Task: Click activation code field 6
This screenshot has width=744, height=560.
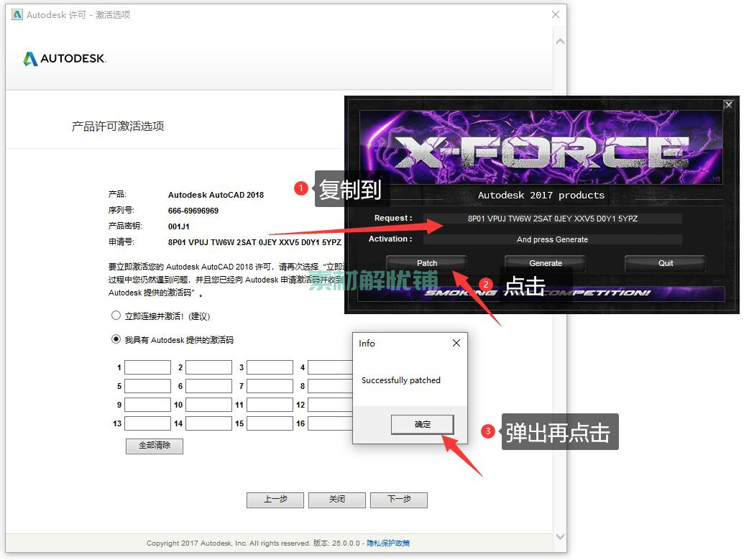Action: [208, 386]
